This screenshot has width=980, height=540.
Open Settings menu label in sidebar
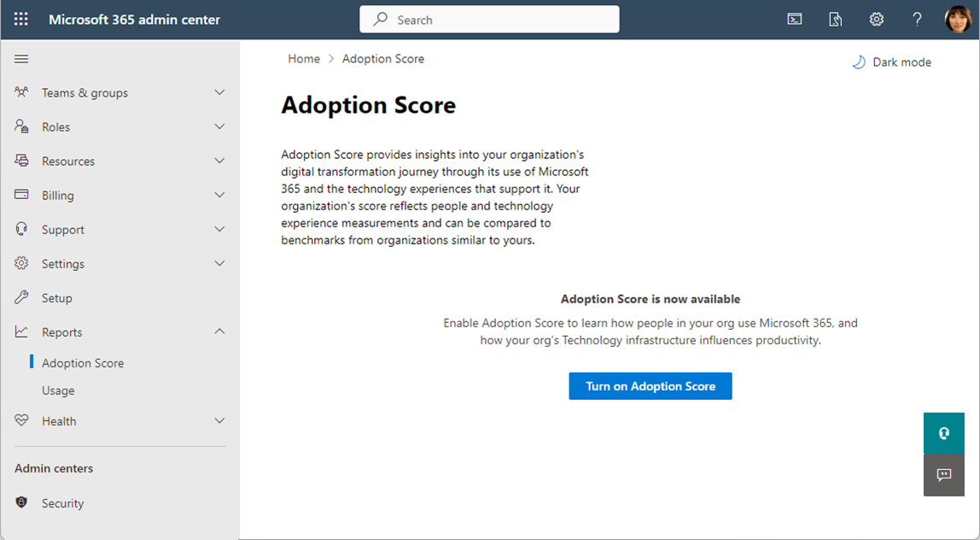tap(63, 264)
